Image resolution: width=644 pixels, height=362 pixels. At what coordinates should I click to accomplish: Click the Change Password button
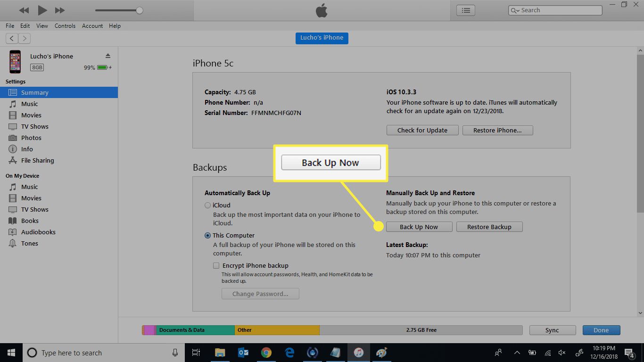point(260,294)
